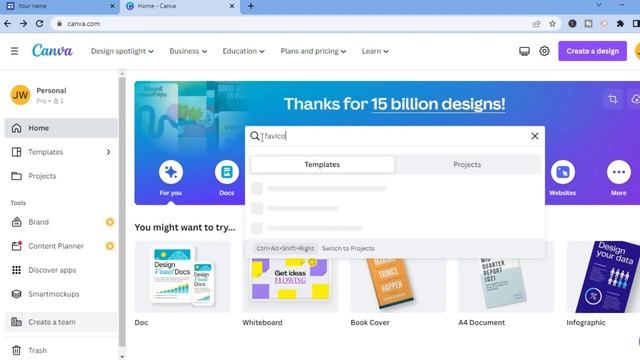Open browser extensions puzzle icon

(x=620, y=24)
